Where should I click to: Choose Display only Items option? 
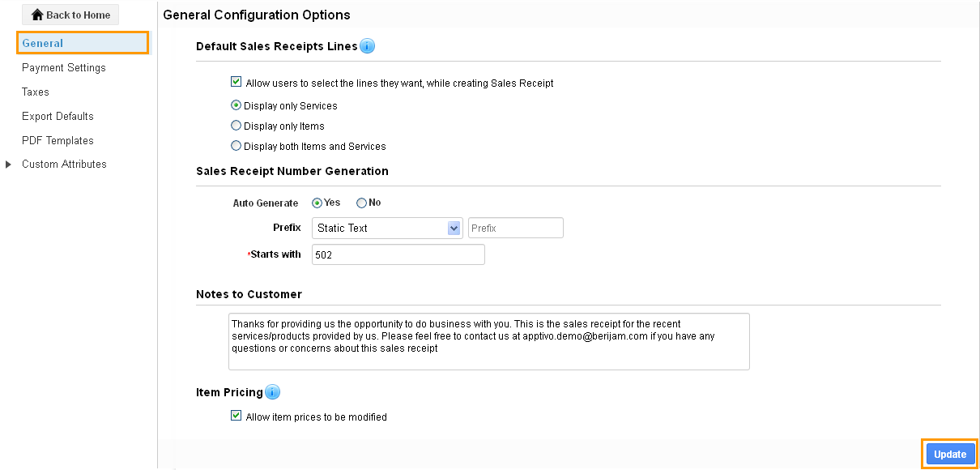236,126
